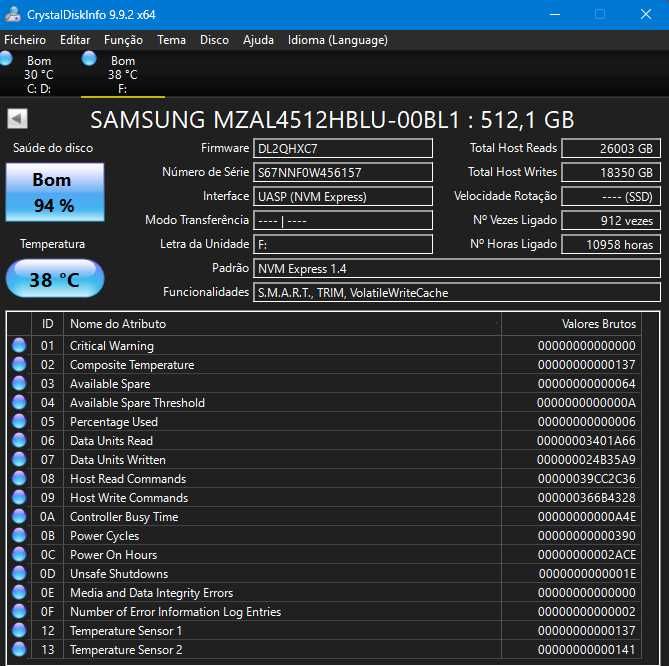Click the status orb for Power Cycles
The width and height of the screenshot is (669, 666).
click(x=19, y=535)
